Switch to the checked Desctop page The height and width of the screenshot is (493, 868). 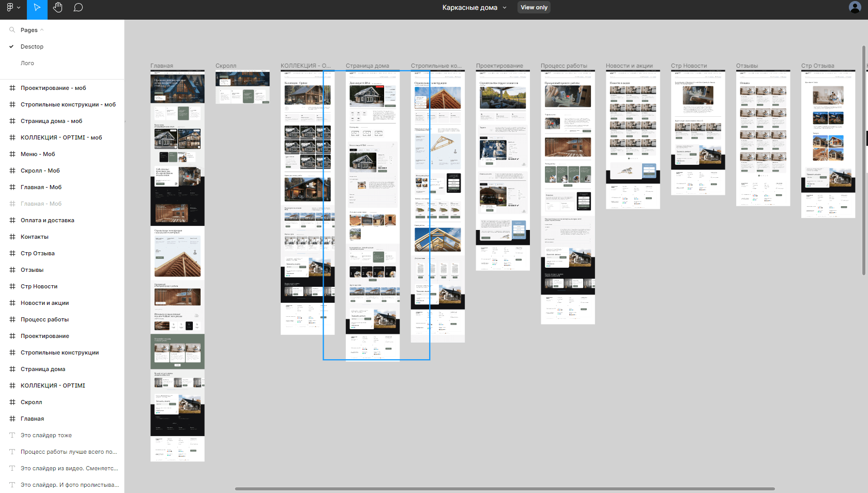(32, 47)
